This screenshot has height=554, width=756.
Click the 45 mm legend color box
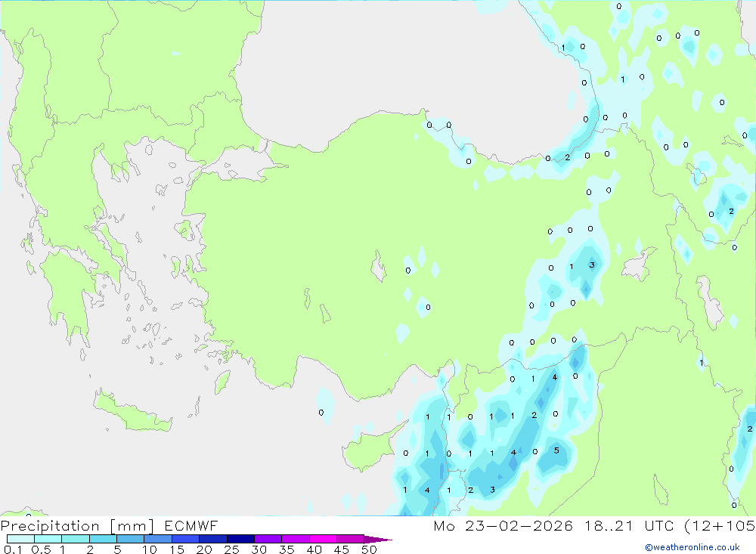(350, 539)
